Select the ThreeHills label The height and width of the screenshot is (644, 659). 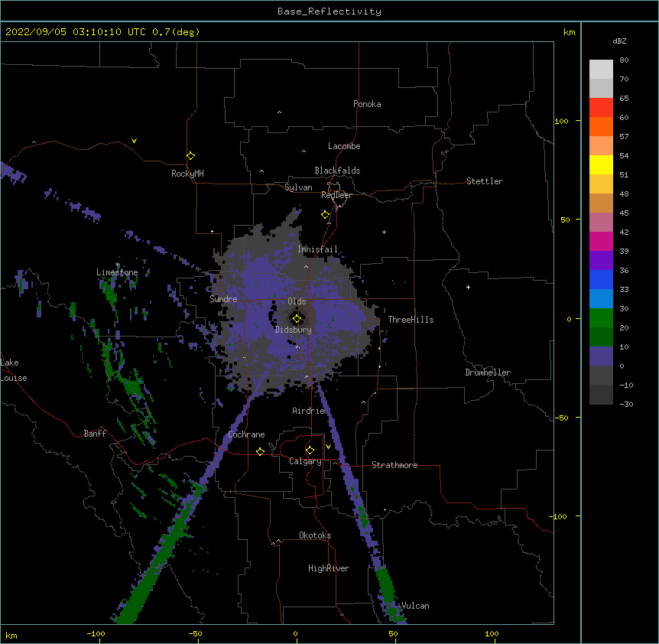point(411,320)
